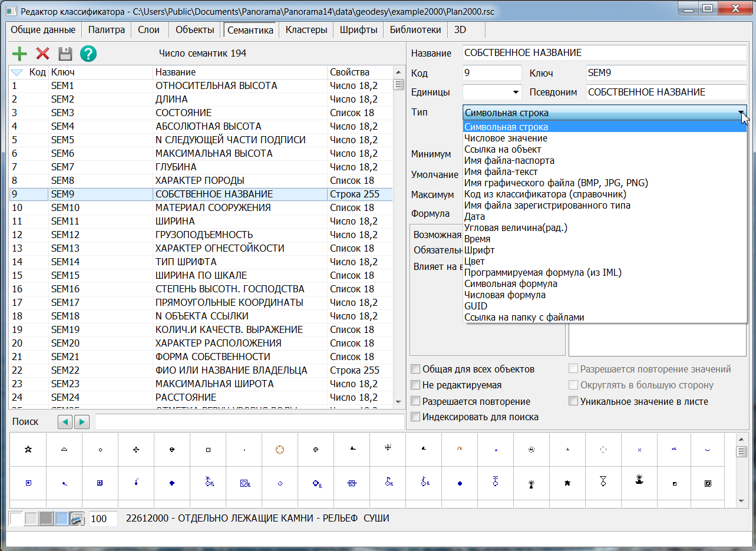Click the floppy disk save icon
756x551 pixels.
point(65,54)
